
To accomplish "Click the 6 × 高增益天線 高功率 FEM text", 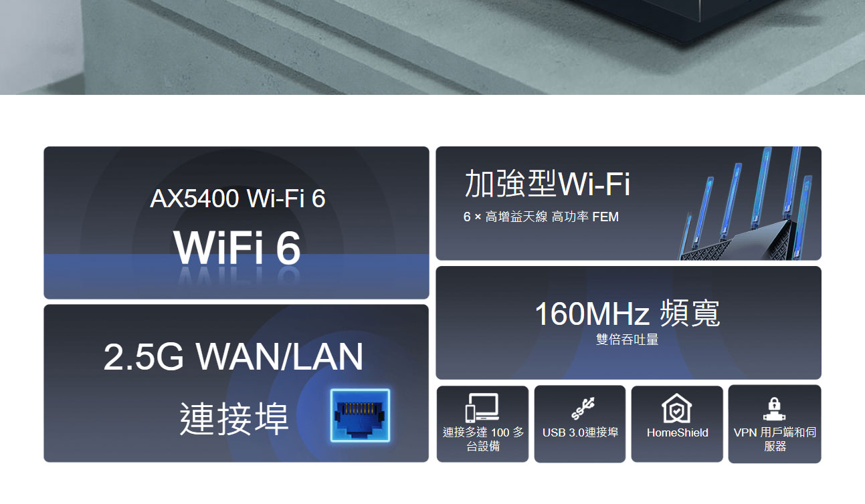I will click(x=541, y=217).
